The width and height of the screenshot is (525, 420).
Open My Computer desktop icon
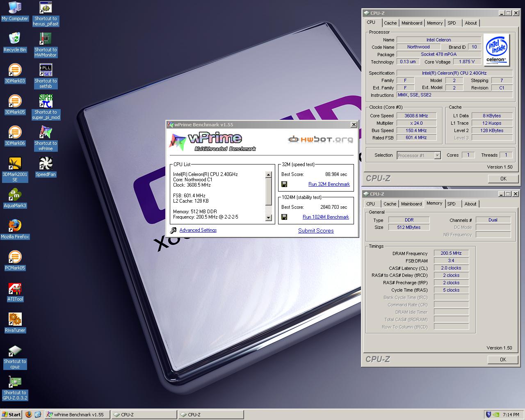tap(15, 11)
